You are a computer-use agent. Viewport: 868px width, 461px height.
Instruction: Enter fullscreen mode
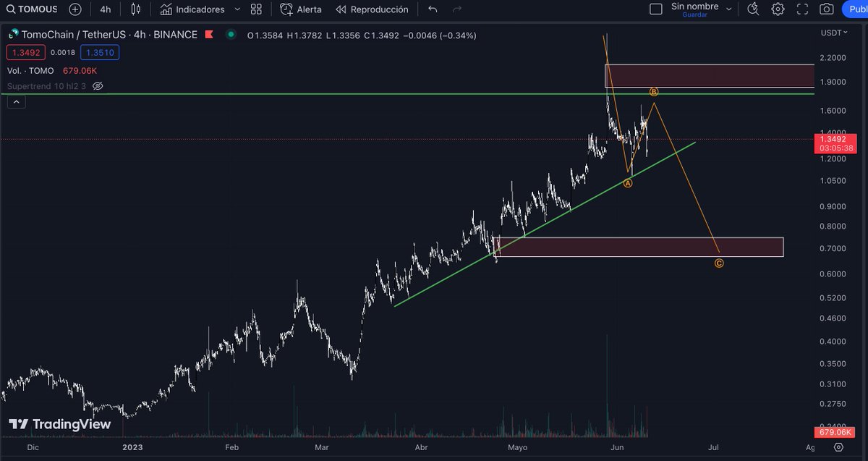(801, 9)
